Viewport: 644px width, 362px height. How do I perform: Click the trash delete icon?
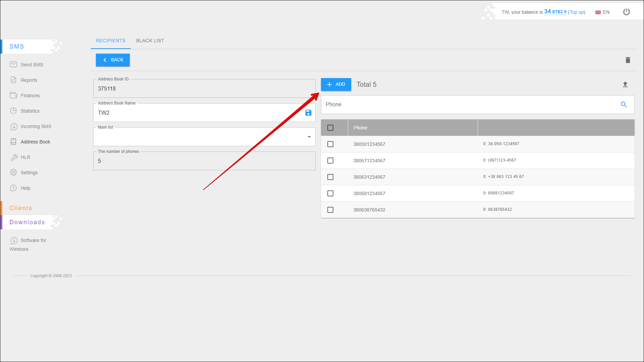coord(628,60)
